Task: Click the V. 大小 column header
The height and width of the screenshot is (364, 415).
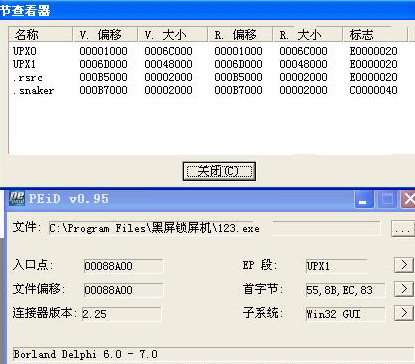Action: click(173, 35)
